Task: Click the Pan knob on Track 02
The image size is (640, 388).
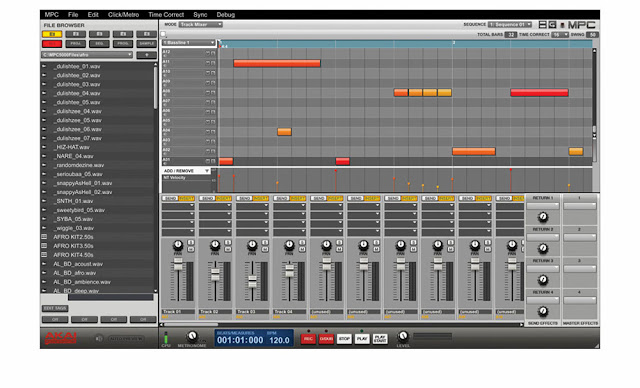Action: click(215, 245)
